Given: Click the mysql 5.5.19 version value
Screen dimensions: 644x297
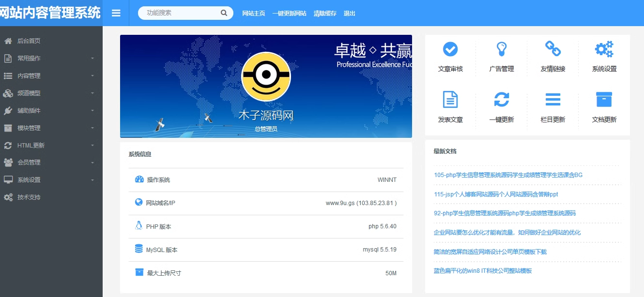Looking at the screenshot, I should [x=380, y=250].
